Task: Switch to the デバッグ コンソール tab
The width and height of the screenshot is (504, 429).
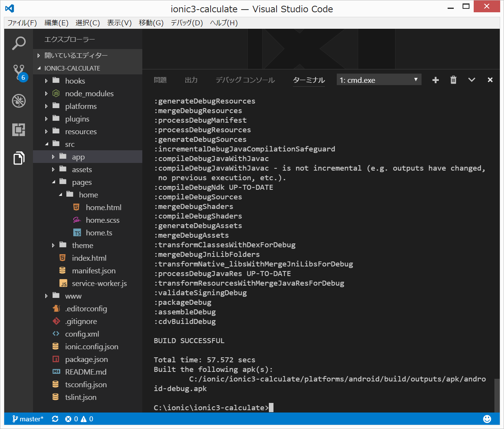Action: (245, 80)
